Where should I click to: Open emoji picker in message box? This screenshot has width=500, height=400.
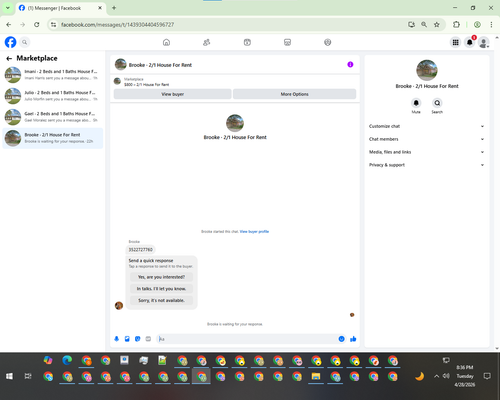341,339
